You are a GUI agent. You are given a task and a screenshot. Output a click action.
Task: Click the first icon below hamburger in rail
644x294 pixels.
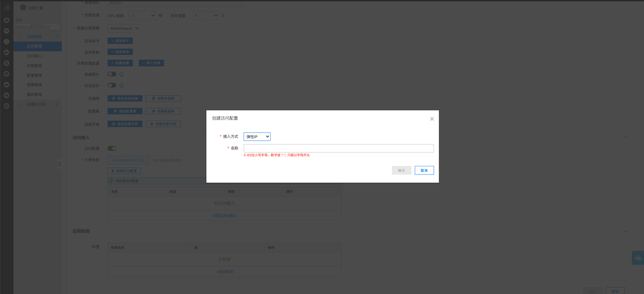pos(7,21)
